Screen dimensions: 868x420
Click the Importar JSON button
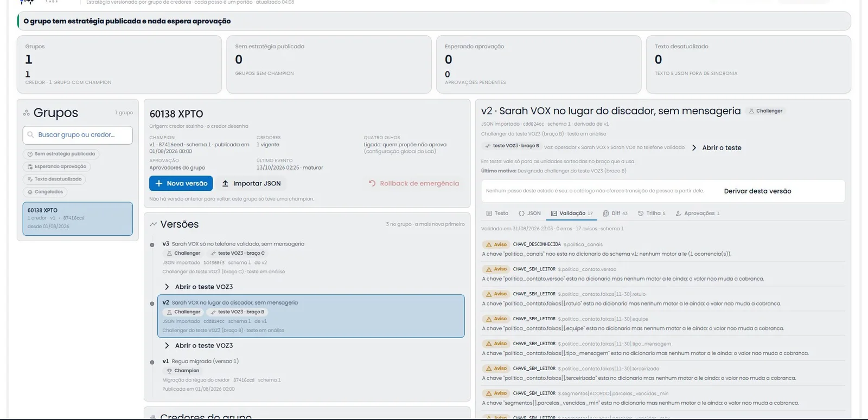(252, 184)
